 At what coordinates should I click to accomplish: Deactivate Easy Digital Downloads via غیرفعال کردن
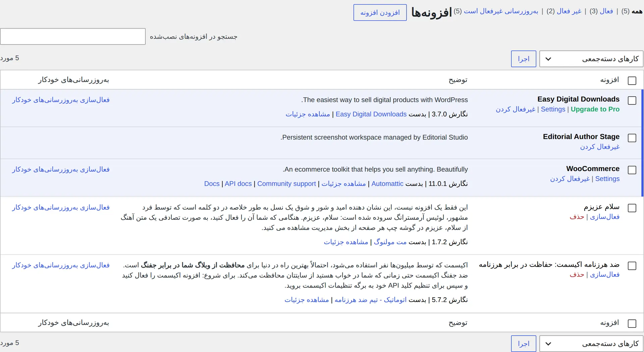(x=516, y=109)
